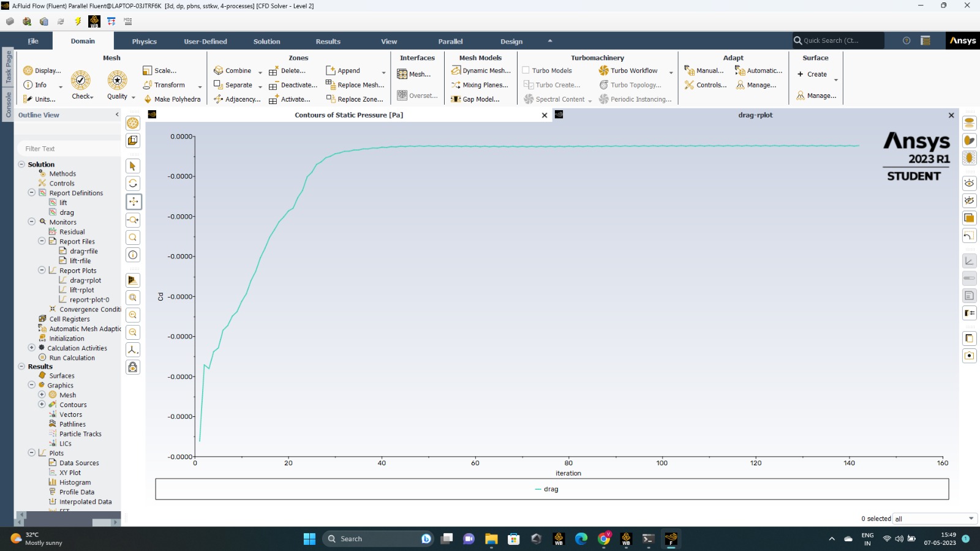Click the lock view camera icon
980x551 pixels.
(x=133, y=367)
